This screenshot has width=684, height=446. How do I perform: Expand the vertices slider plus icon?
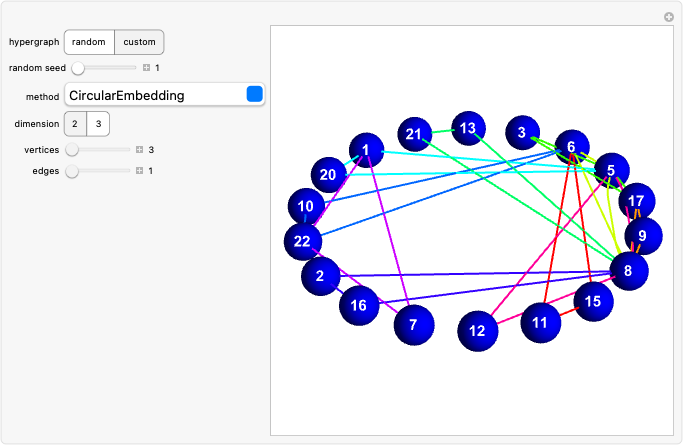(140, 150)
